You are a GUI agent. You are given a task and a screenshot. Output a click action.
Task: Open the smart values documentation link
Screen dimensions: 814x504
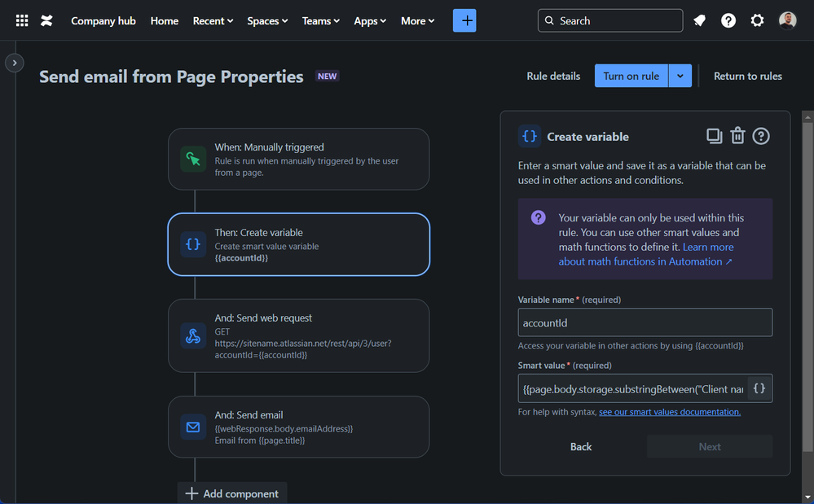670,412
